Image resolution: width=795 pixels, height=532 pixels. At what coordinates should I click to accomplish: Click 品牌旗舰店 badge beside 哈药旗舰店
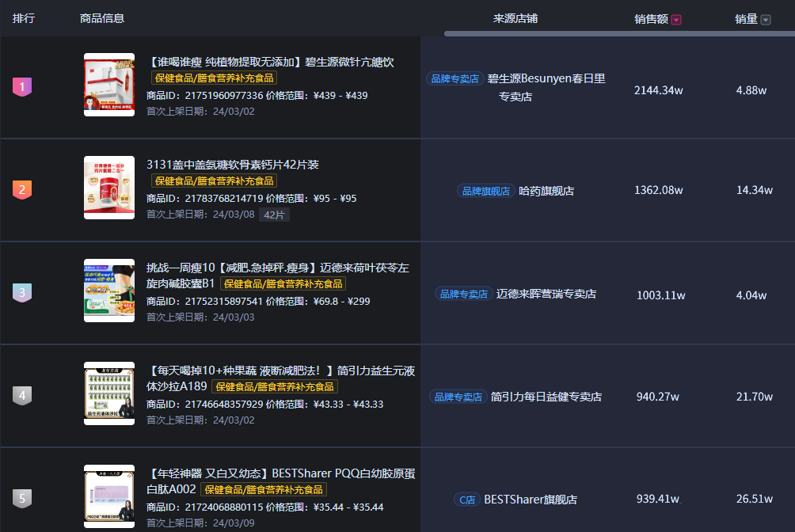tap(485, 192)
